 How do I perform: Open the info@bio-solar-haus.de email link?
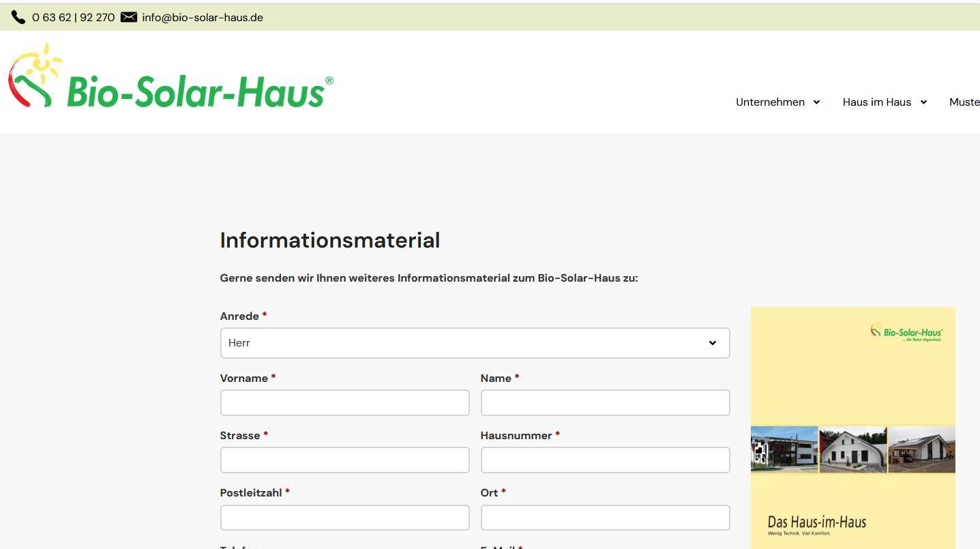203,18
